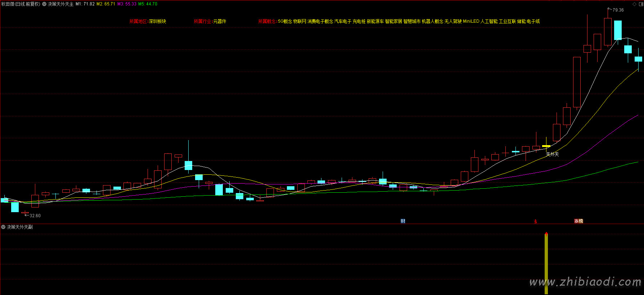Click the 充电桩 concept tag
Screen dimensions: 644x295
(359, 22)
